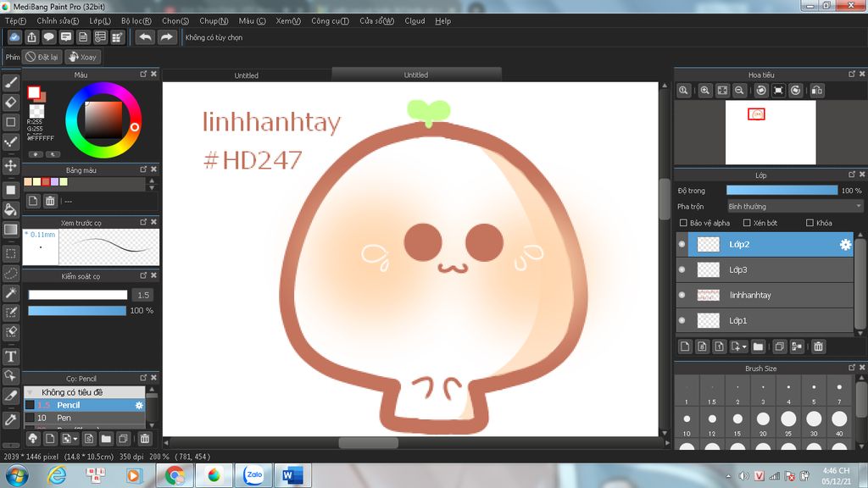Click the Redo arrow in the toolbar

(x=166, y=37)
